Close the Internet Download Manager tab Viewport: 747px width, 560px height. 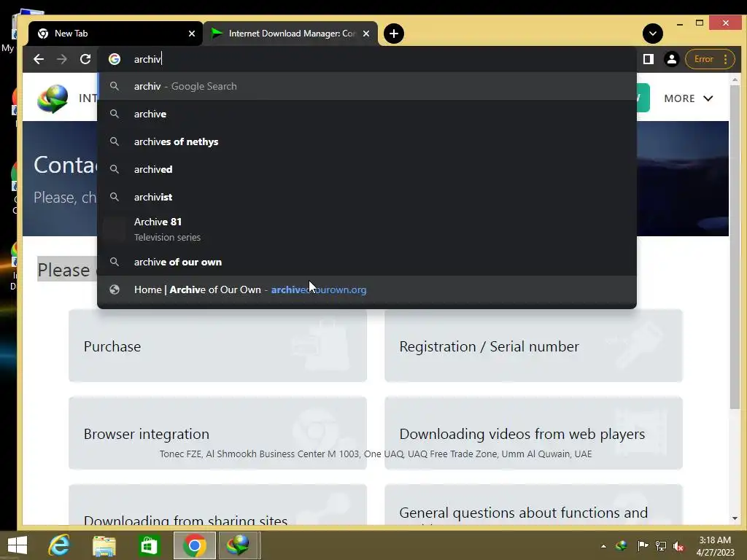tap(366, 34)
